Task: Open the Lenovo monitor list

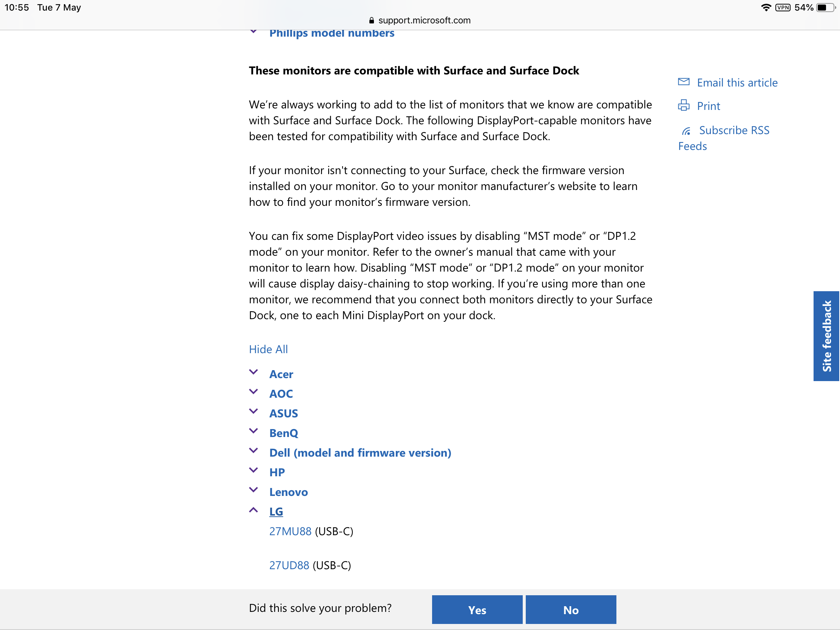Action: pyautogui.click(x=288, y=492)
